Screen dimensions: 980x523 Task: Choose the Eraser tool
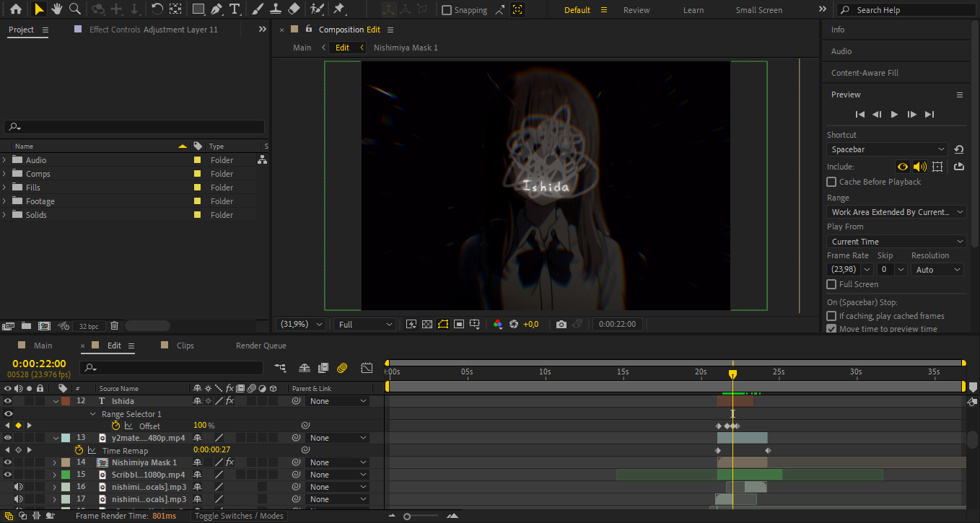[x=294, y=9]
